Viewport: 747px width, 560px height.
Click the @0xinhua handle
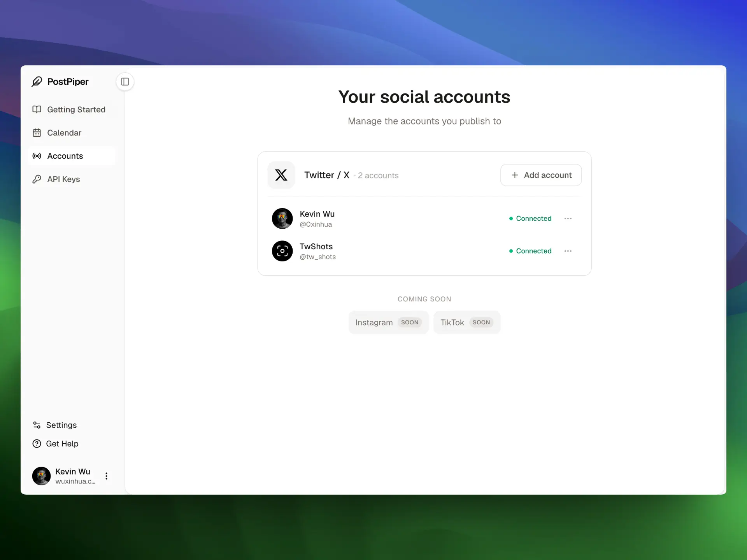point(316,224)
